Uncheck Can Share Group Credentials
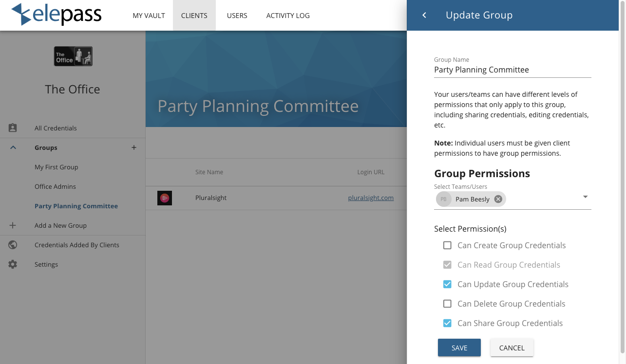The width and height of the screenshot is (626, 364). point(447,323)
